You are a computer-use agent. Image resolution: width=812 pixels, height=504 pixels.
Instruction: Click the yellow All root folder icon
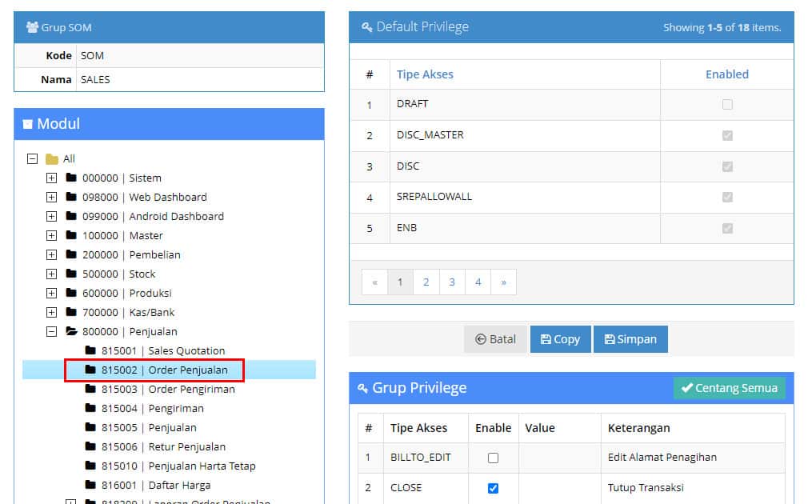(52, 158)
